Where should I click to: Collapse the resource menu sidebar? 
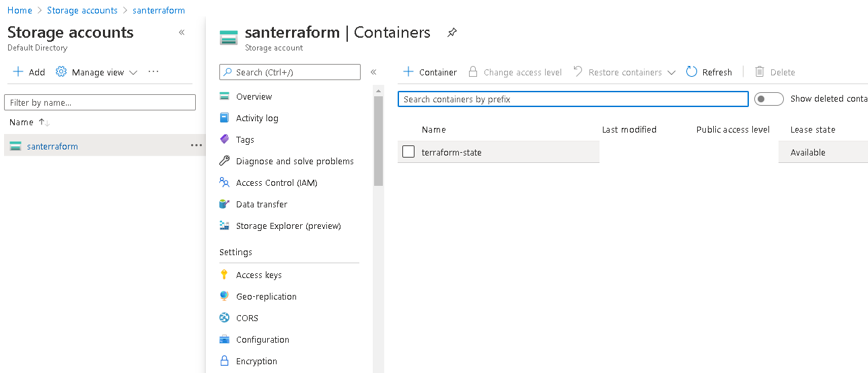[373, 72]
